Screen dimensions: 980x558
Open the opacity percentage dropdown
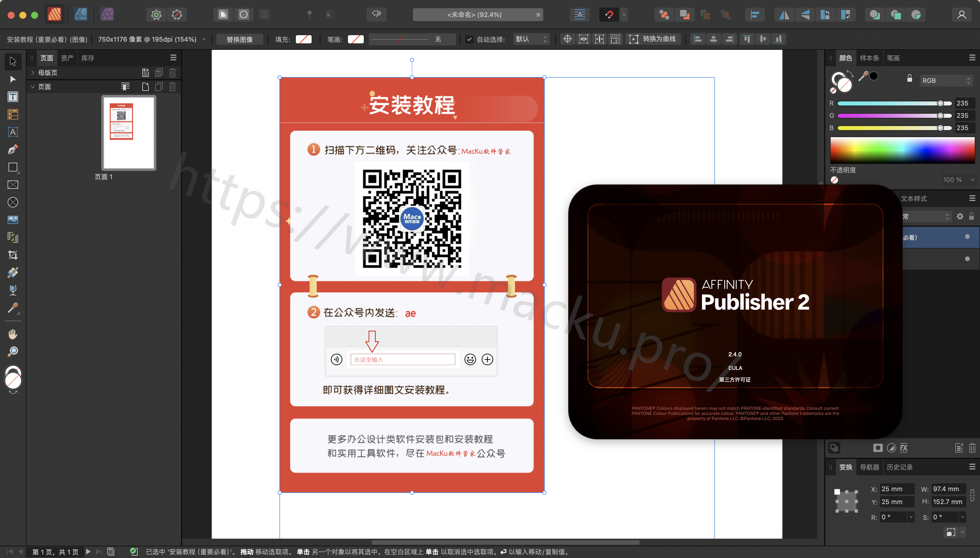[x=972, y=180]
